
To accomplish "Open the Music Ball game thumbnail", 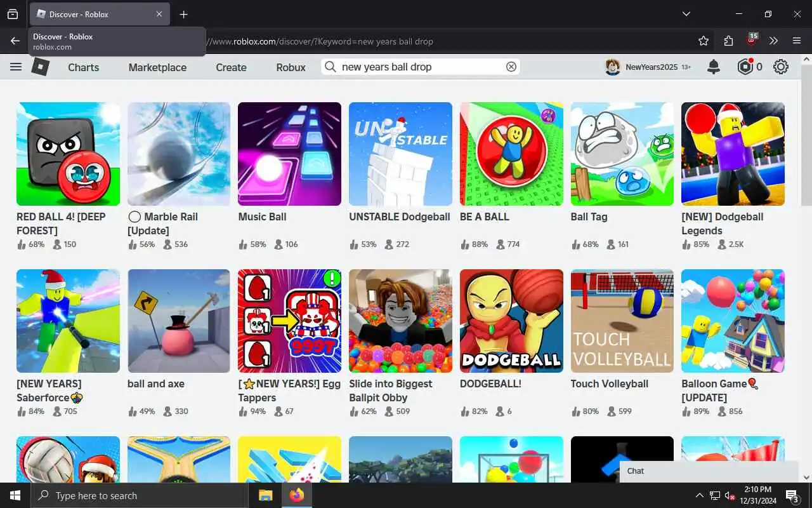I will (289, 154).
